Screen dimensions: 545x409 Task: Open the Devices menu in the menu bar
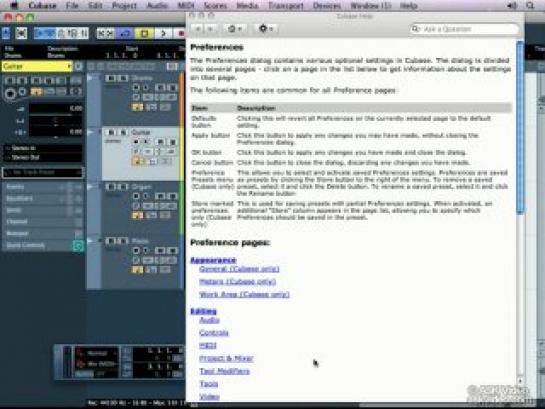[327, 6]
